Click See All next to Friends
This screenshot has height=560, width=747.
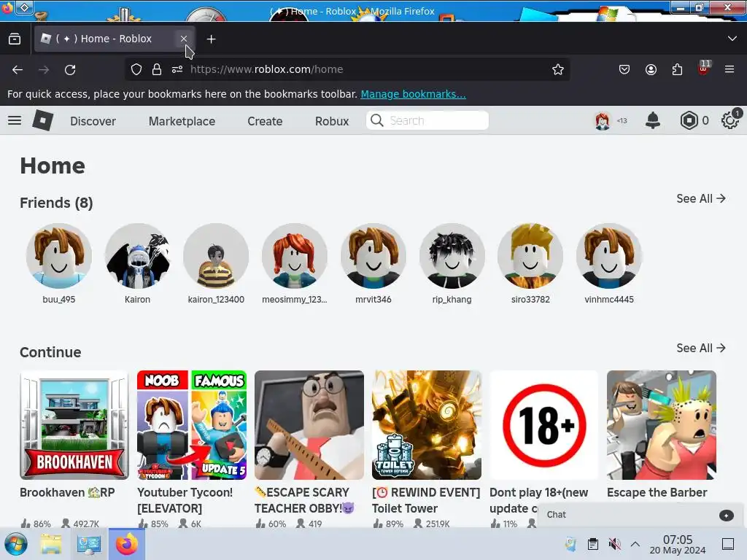[x=701, y=198]
